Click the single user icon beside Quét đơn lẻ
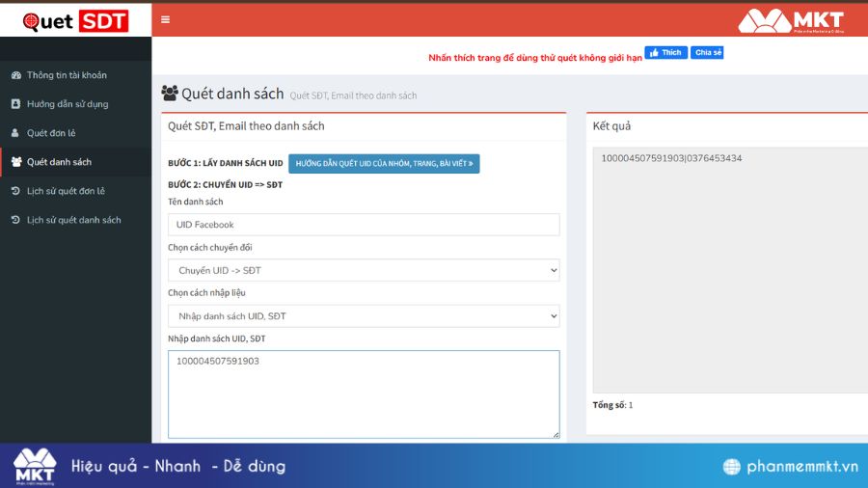The width and height of the screenshot is (868, 488). tap(14, 133)
